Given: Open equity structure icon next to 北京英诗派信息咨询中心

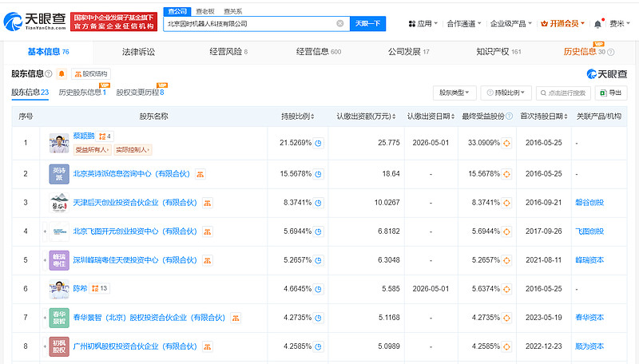Looking at the screenshot, I should coord(200,173).
